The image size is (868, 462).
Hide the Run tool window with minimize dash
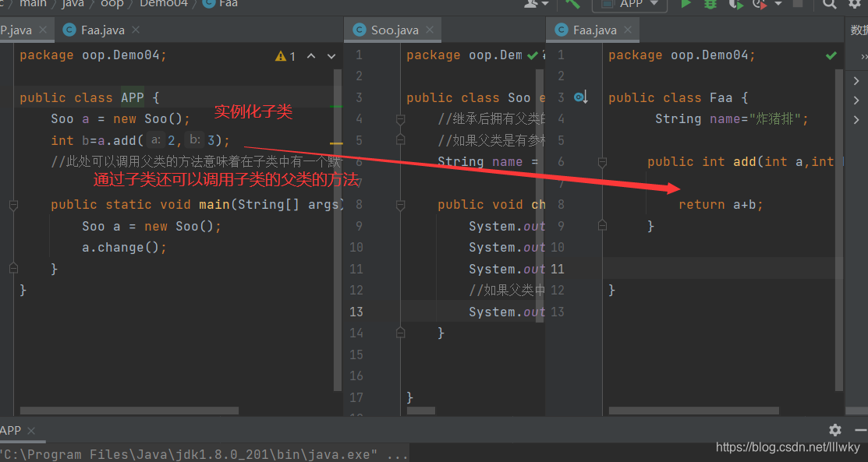coord(860,430)
